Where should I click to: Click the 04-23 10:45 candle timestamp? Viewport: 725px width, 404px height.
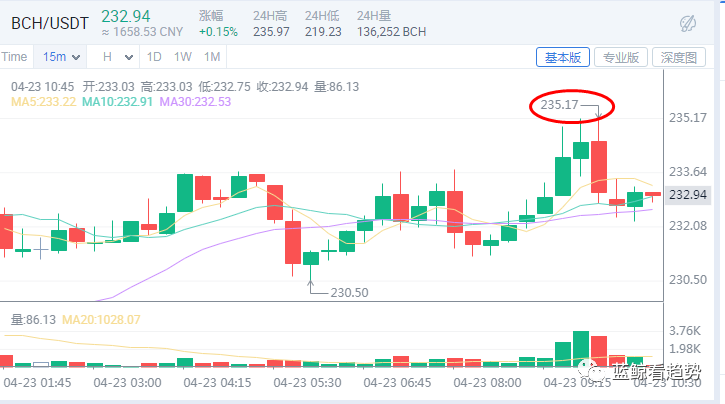43,87
